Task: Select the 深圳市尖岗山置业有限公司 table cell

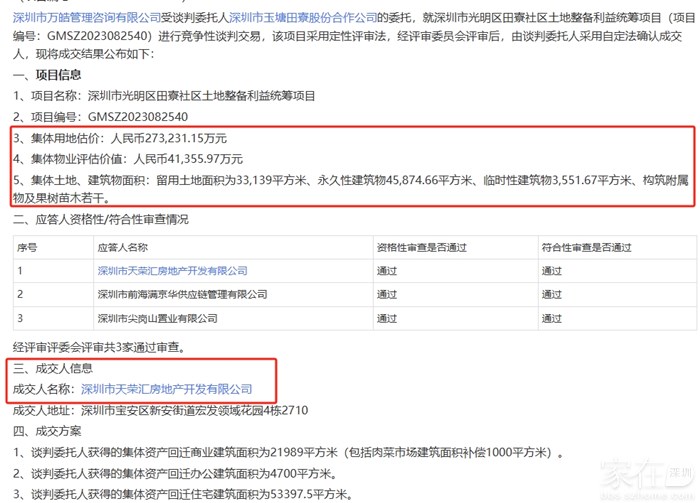Action: tap(157, 318)
